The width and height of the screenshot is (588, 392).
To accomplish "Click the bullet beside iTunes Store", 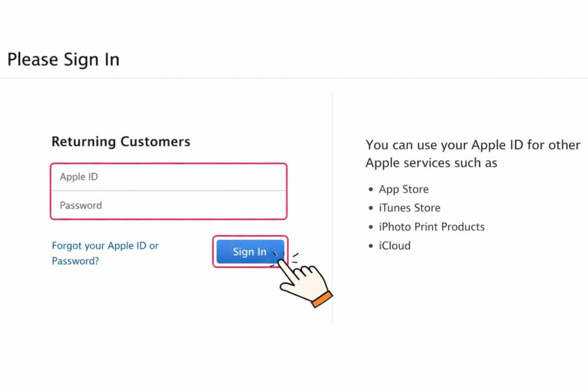I will (x=370, y=208).
